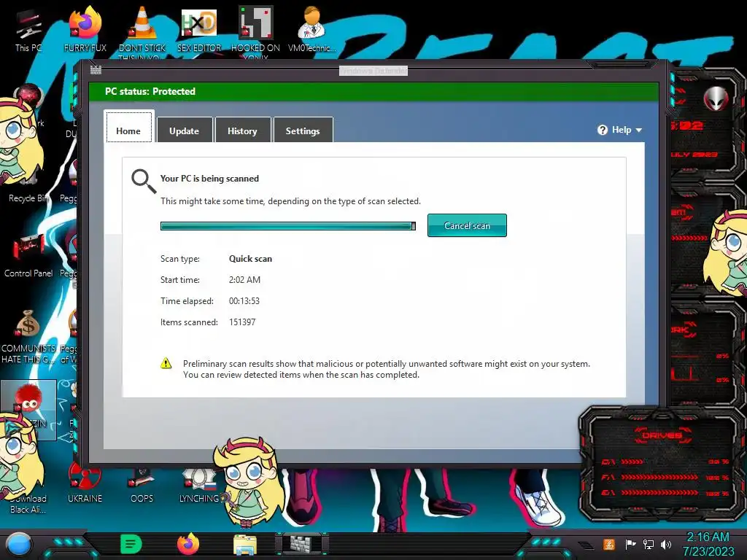747x560 pixels.
Task: Click the DRIVES widget header
Action: [662, 435]
